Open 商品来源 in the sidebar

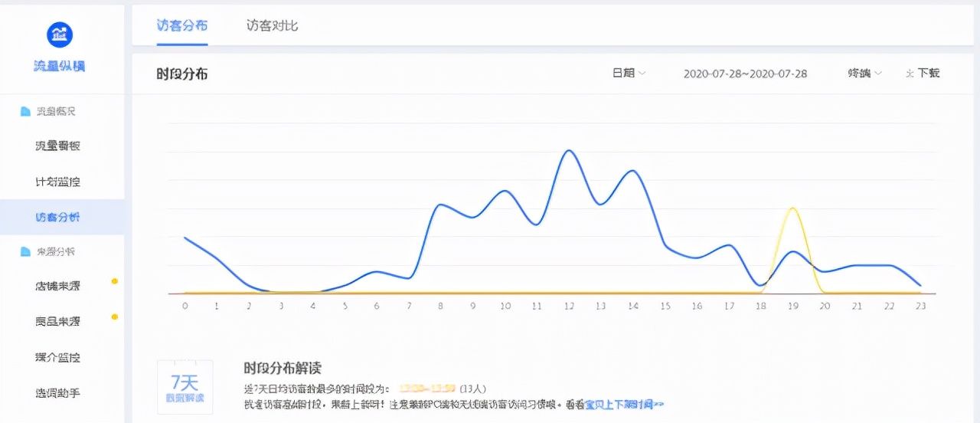[57, 322]
